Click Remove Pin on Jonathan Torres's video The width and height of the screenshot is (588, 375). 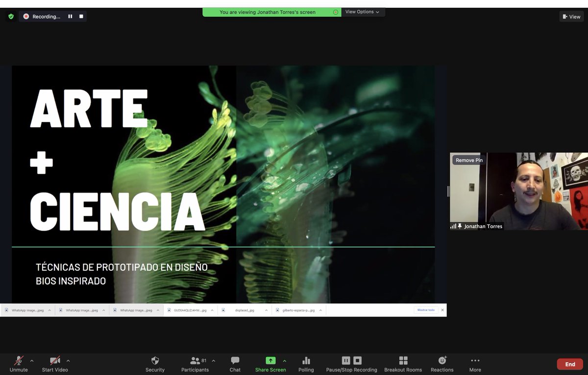[x=468, y=160]
